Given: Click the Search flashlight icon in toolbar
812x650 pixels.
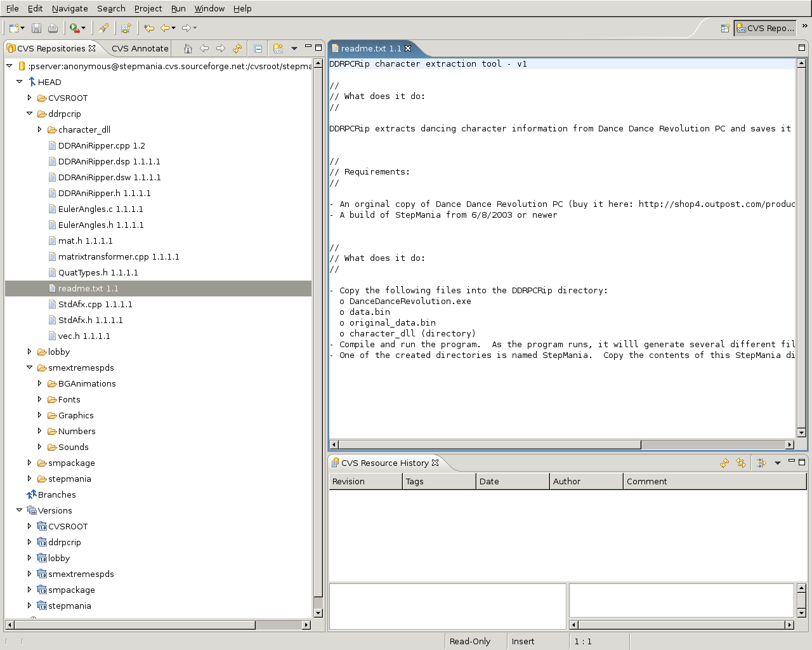Looking at the screenshot, I should (103, 28).
